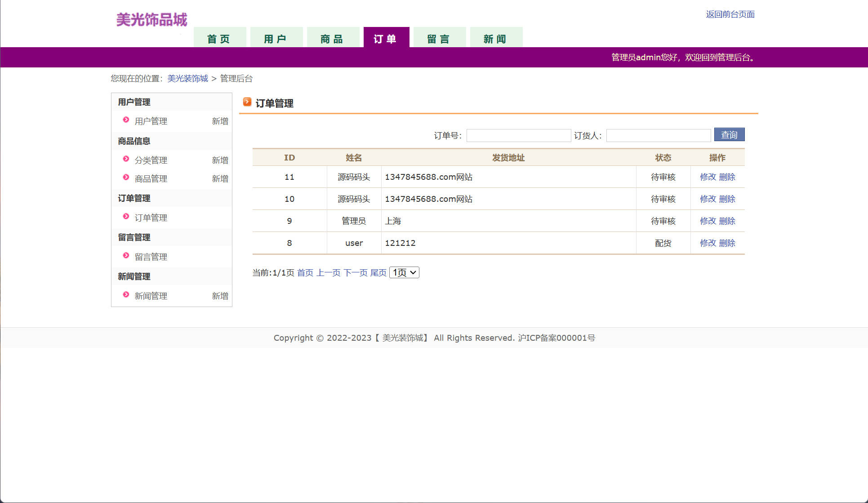Open the page selector dropdown 1页
This screenshot has height=503, width=868.
click(x=404, y=272)
